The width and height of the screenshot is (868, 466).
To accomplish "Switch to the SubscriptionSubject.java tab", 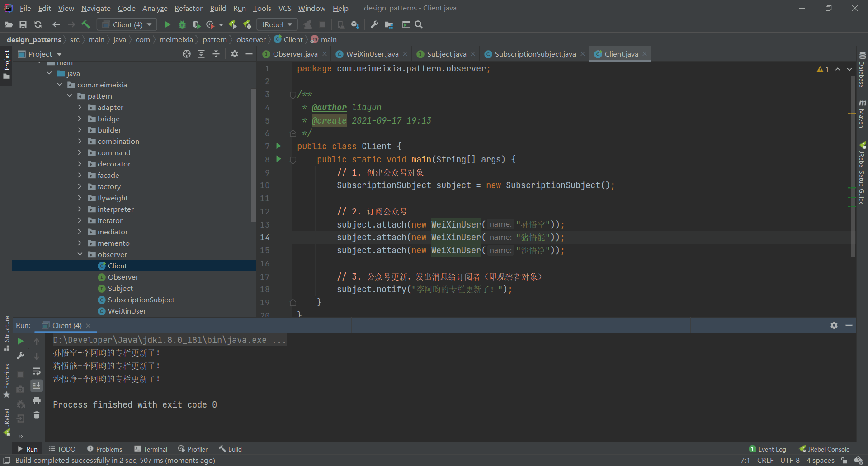I will pyautogui.click(x=535, y=54).
